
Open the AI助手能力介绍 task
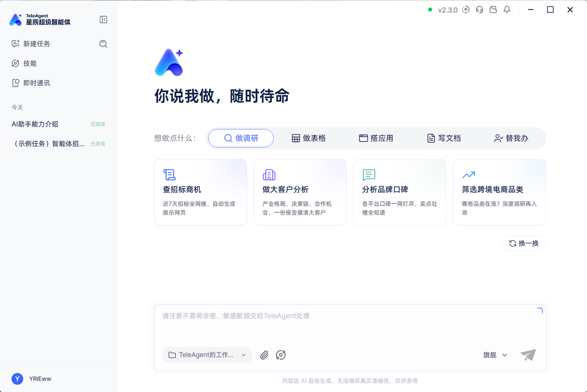pyautogui.click(x=58, y=124)
